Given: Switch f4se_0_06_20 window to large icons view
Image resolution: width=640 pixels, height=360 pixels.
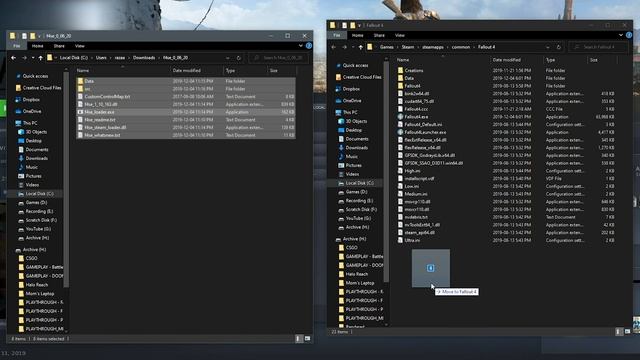Looking at the screenshot, I should (x=307, y=338).
